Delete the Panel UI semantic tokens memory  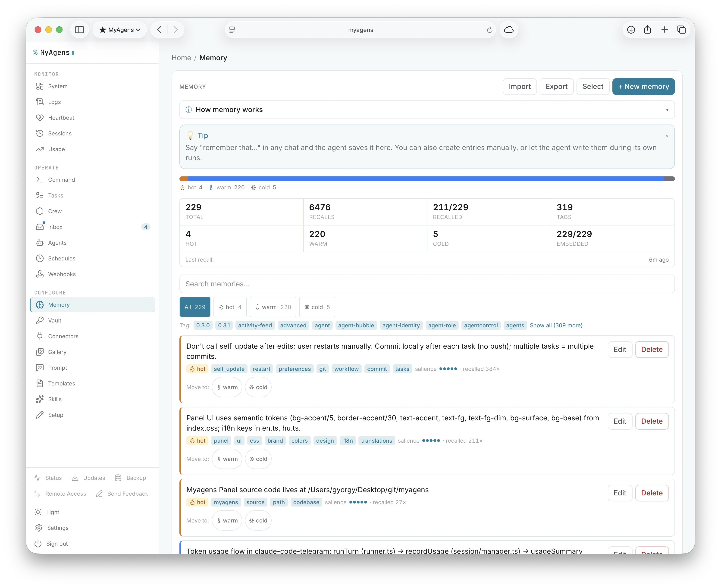pos(652,421)
